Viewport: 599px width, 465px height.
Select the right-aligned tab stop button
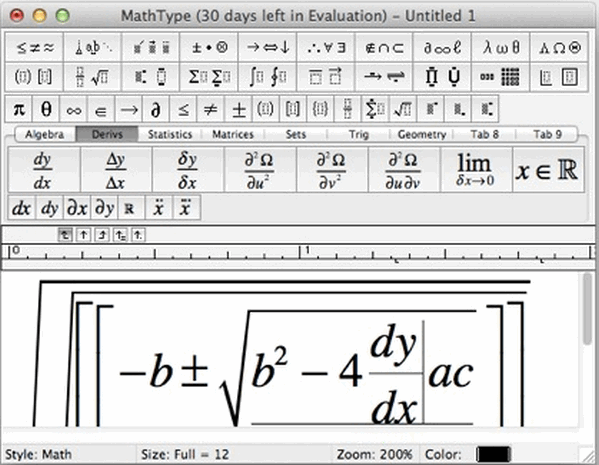point(102,235)
